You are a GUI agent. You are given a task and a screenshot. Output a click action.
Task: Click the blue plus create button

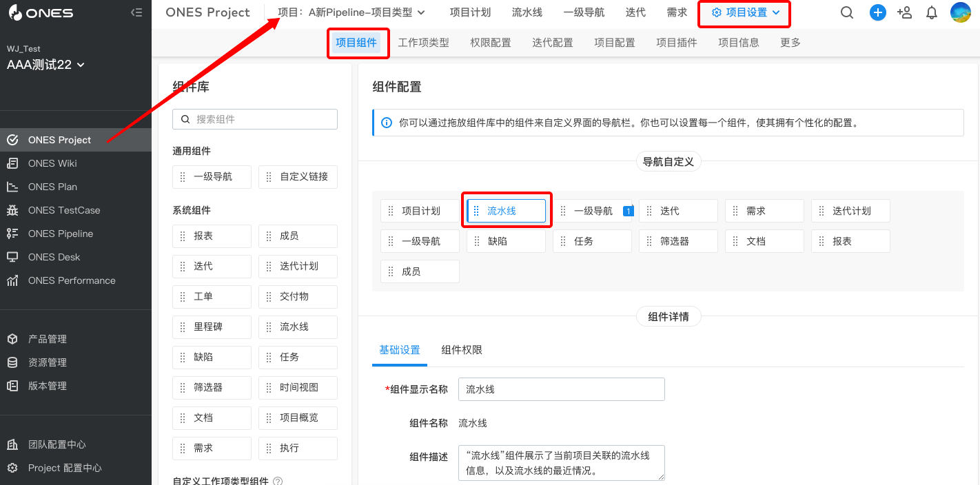pyautogui.click(x=877, y=12)
